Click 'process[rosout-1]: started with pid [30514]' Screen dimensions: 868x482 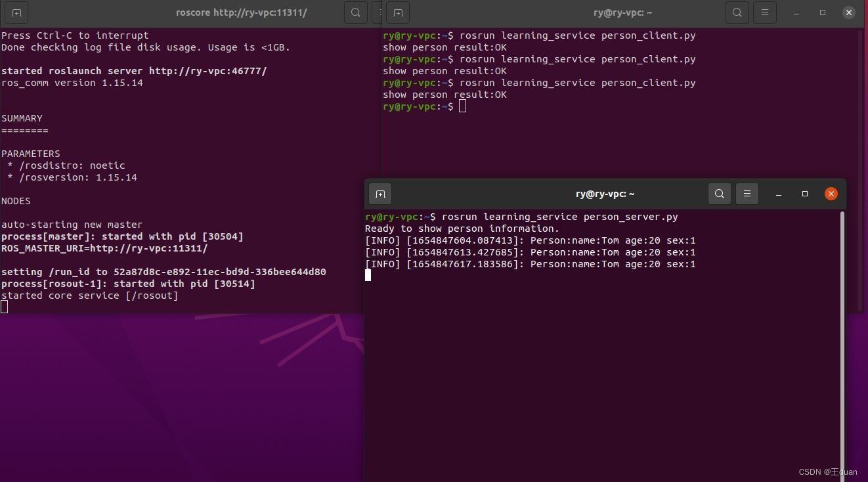128,284
